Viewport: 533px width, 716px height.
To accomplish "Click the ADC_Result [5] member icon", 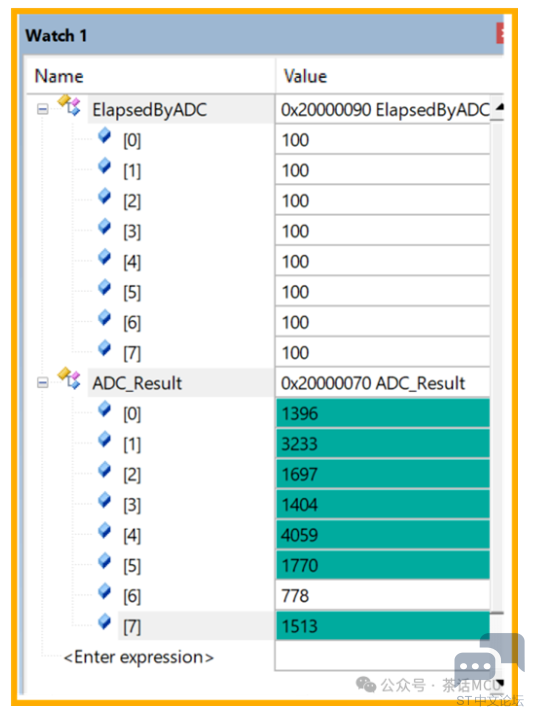I will pyautogui.click(x=105, y=561).
